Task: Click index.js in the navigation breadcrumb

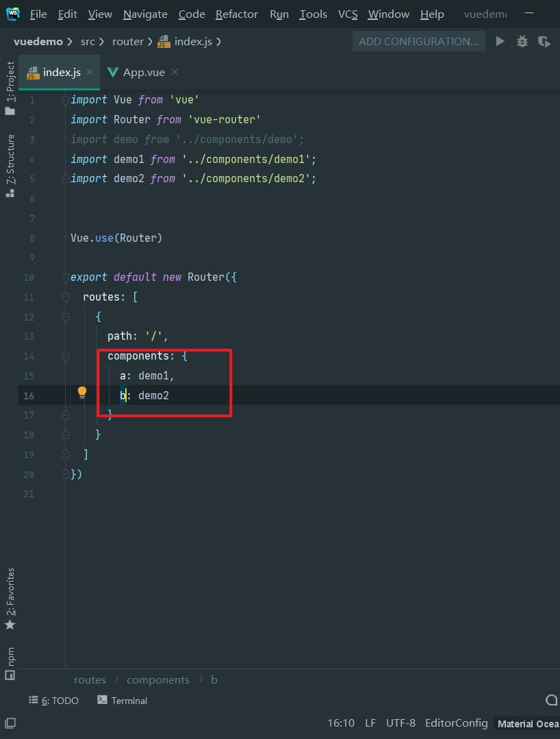Action: [185, 42]
